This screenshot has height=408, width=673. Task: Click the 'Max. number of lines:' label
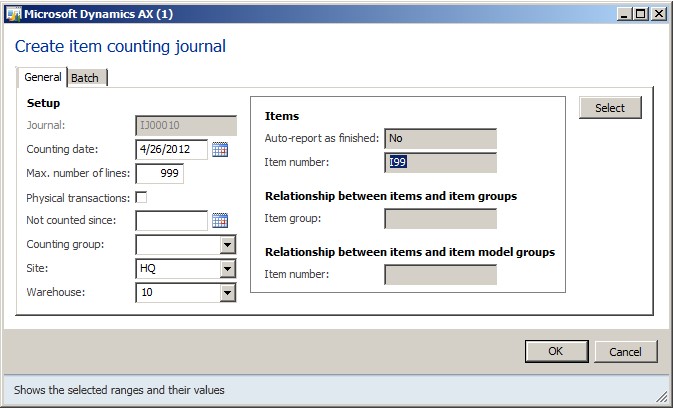pyautogui.click(x=78, y=173)
